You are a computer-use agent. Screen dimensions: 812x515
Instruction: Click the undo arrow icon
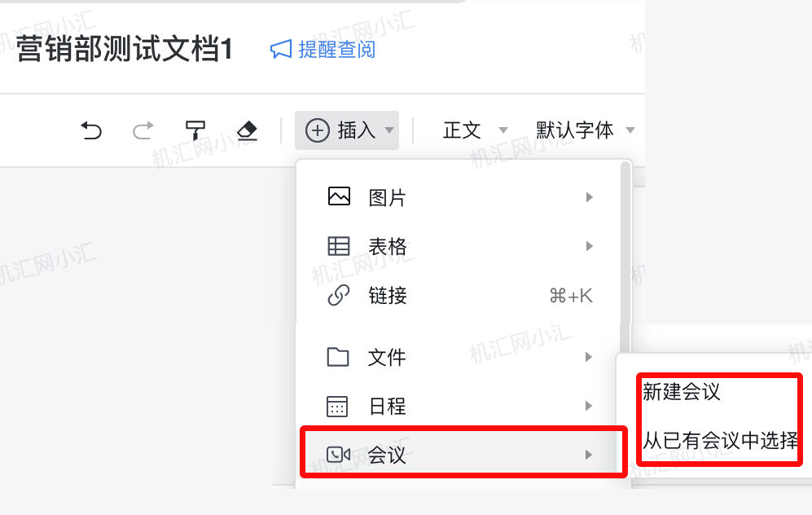[91, 130]
